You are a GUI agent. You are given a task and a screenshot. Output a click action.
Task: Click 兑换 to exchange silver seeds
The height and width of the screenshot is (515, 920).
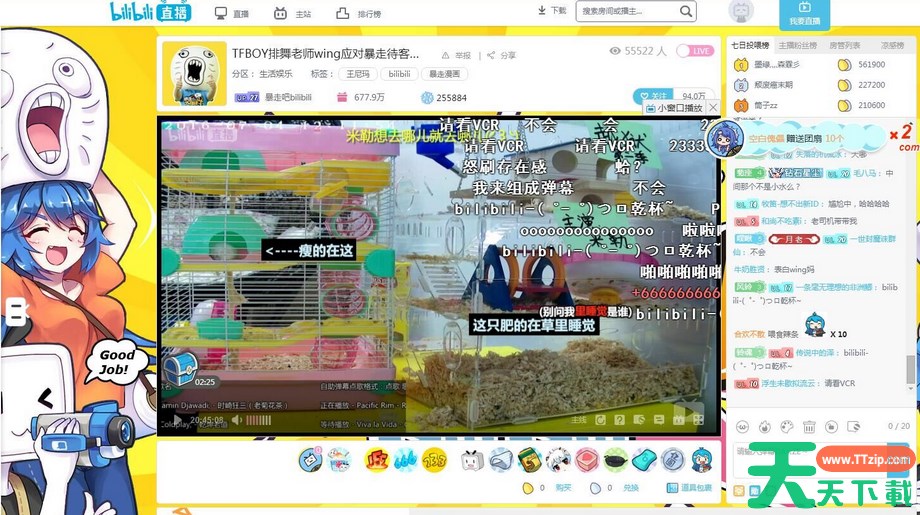[x=631, y=487]
